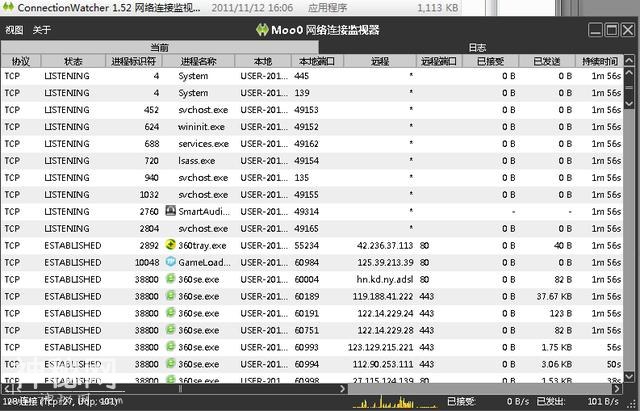Sort by the 本地 column header
Image resolution: width=640 pixels, height=411 pixels.
pos(263,61)
